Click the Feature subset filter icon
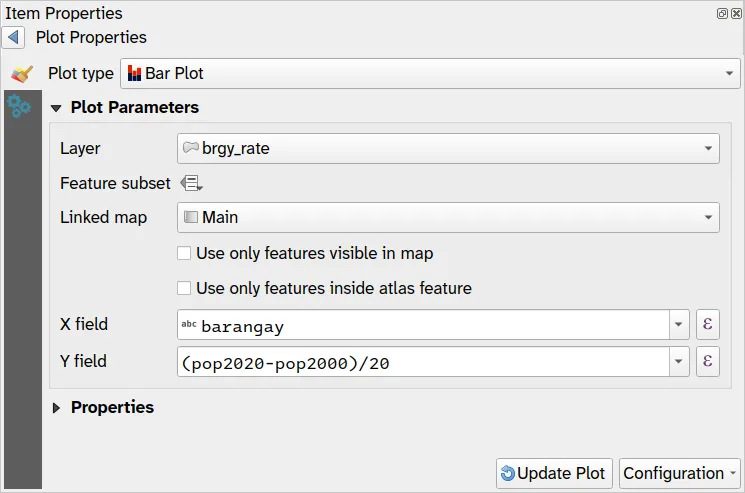745x493 pixels. 192,183
